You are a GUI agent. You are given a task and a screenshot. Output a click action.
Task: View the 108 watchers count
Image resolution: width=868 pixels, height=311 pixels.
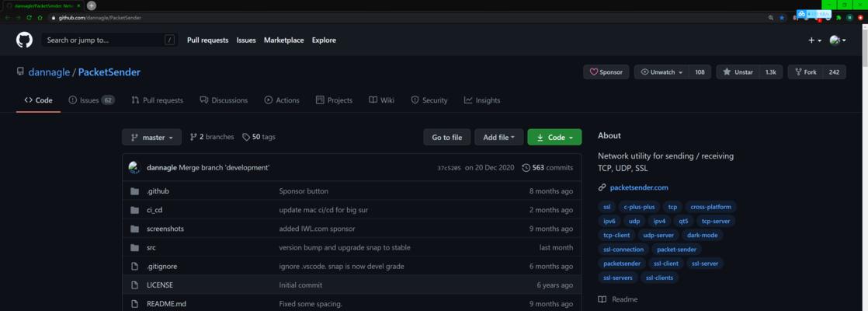point(700,72)
